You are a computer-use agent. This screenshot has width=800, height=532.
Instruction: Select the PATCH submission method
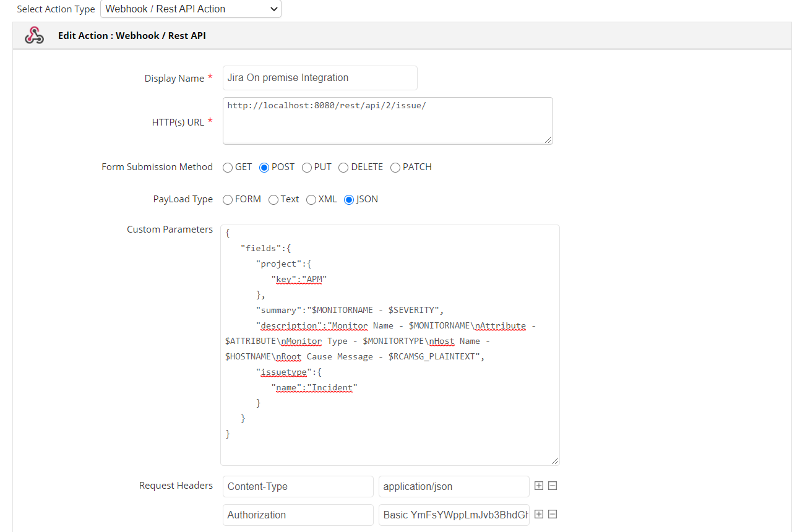pyautogui.click(x=395, y=168)
